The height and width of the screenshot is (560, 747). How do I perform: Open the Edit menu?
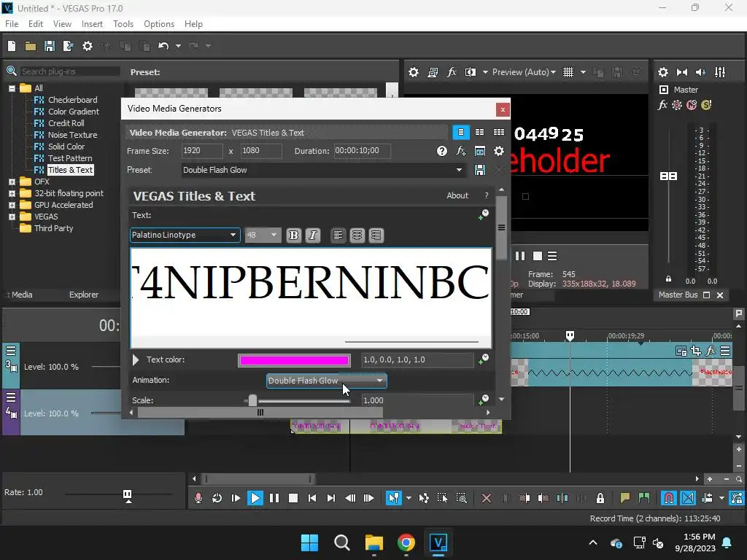[35, 24]
